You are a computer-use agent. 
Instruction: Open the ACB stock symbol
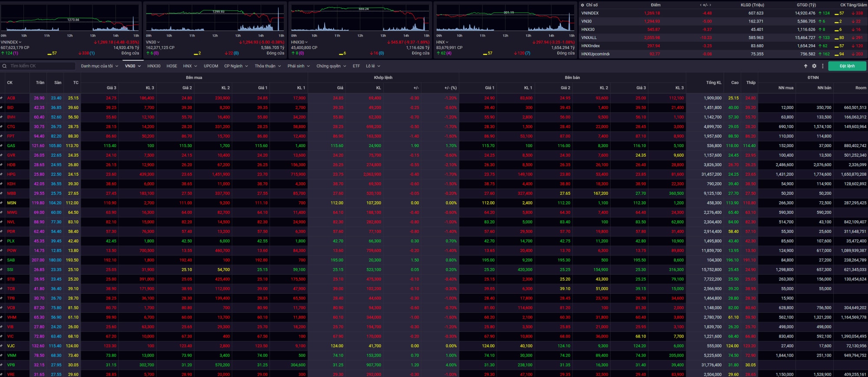click(x=11, y=98)
